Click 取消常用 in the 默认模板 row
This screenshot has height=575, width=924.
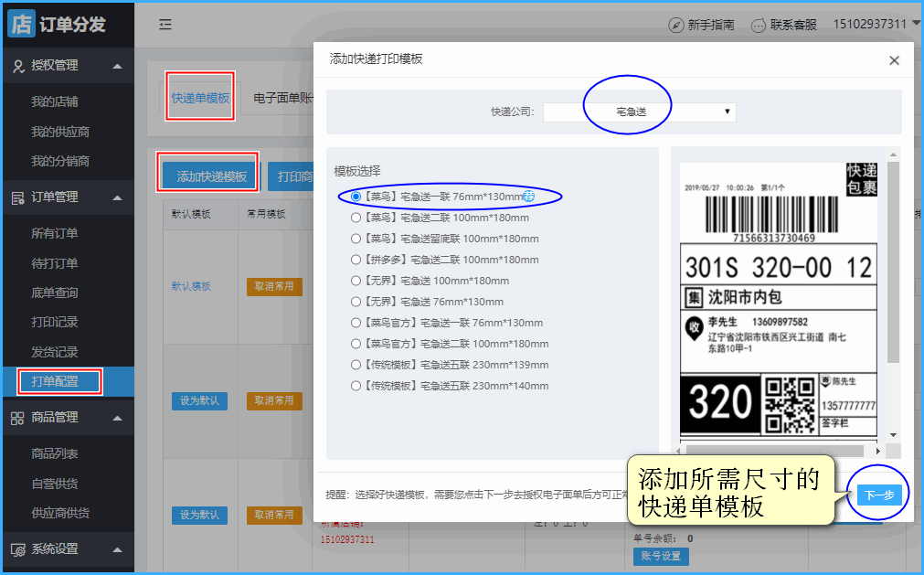click(x=274, y=286)
